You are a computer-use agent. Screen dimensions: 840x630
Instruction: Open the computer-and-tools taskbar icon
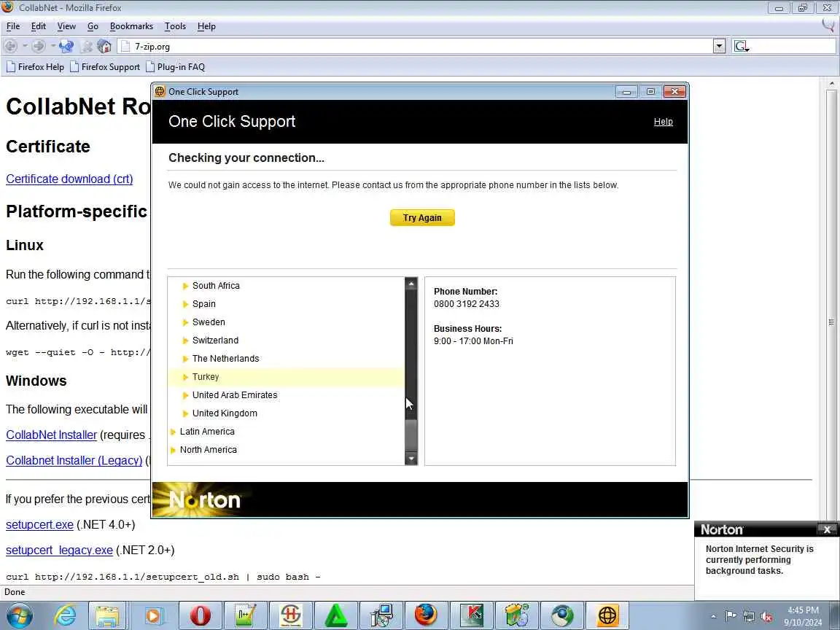tap(381, 615)
